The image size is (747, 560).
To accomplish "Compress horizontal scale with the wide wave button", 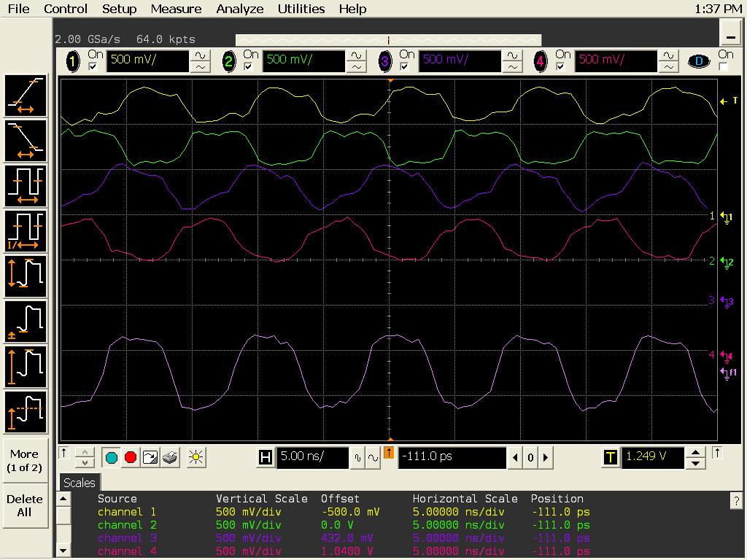I will tap(373, 458).
